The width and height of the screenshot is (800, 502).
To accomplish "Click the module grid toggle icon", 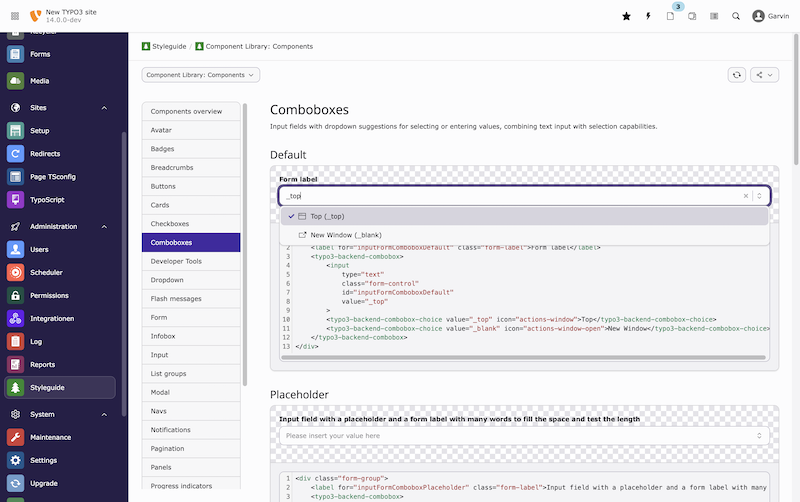I will tap(14, 16).
